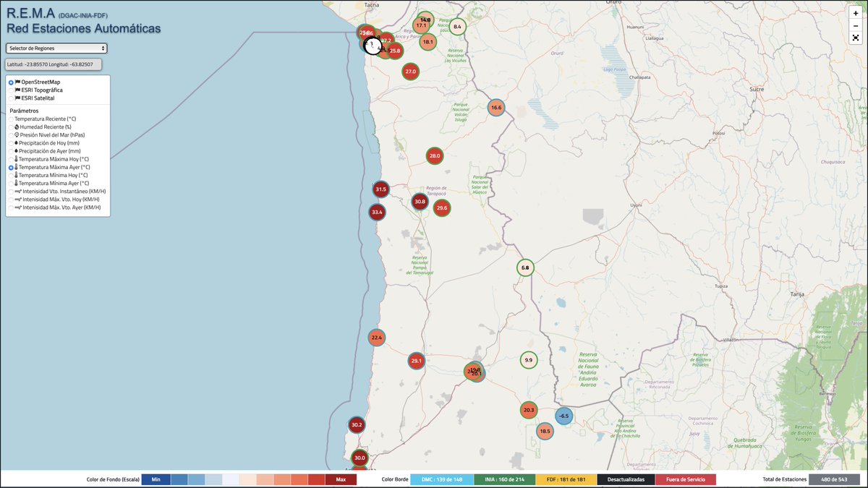Click the Fuera de Servicio legend box

pos(686,479)
